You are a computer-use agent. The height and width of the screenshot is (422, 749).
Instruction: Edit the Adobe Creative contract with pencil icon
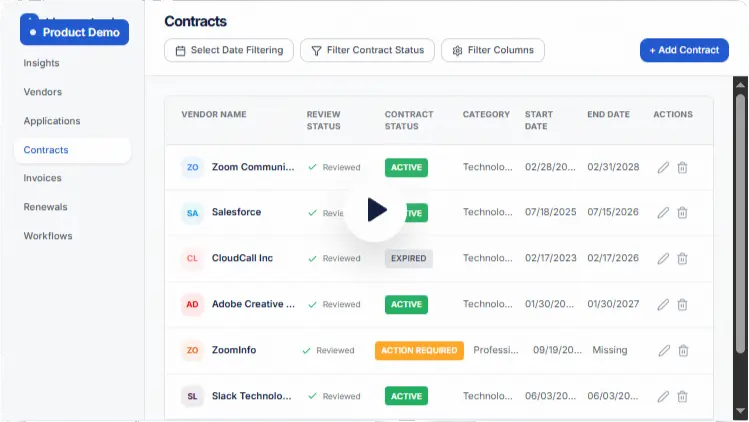(x=663, y=304)
